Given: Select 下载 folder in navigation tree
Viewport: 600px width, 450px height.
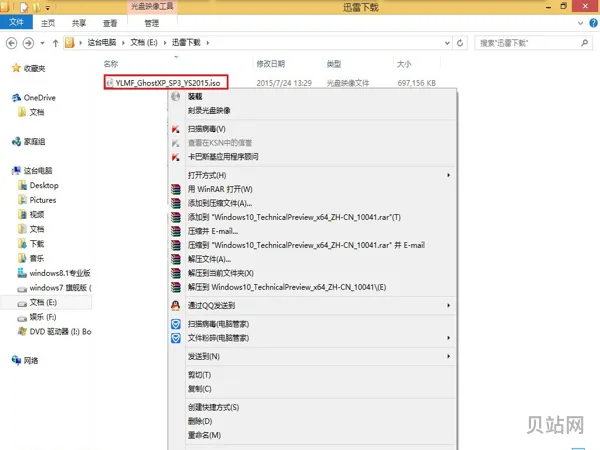Looking at the screenshot, I should (x=37, y=244).
